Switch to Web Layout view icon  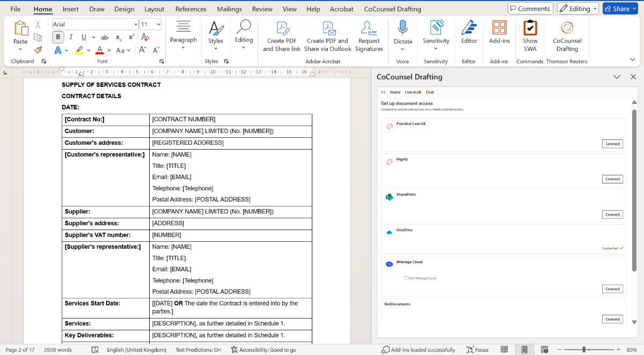544,350
